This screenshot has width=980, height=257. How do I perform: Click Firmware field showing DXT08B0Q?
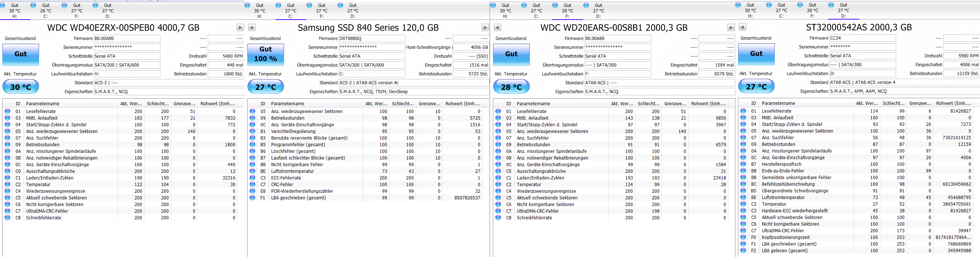click(372, 38)
